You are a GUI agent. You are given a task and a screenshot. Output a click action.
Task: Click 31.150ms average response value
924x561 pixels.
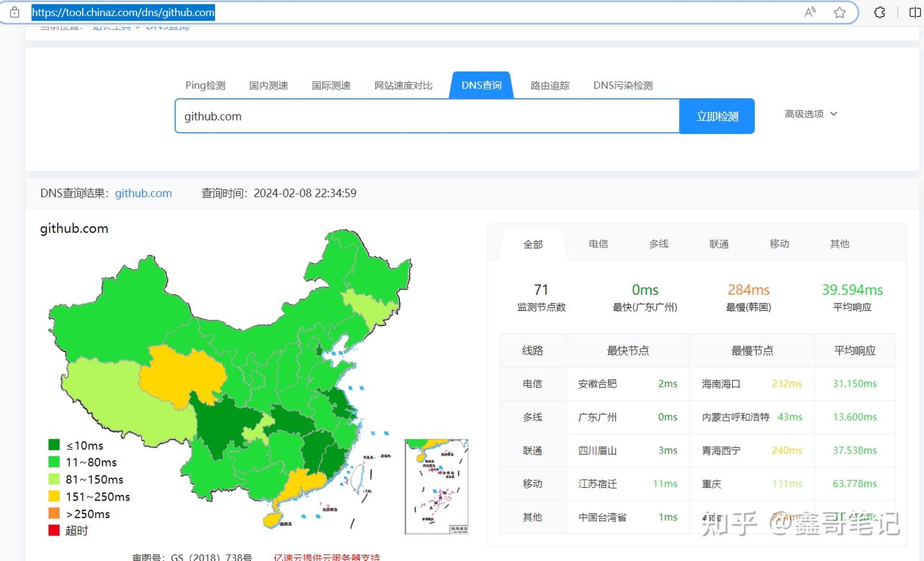coord(855,383)
